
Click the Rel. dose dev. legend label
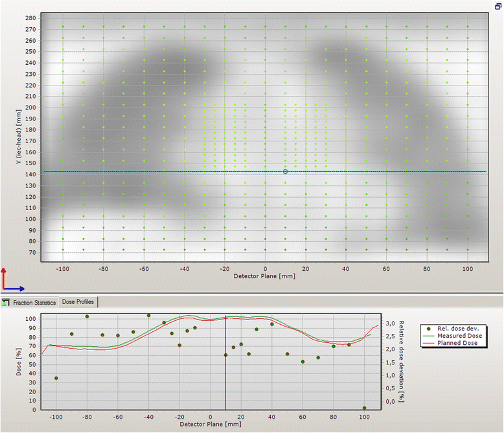pyautogui.click(x=457, y=329)
